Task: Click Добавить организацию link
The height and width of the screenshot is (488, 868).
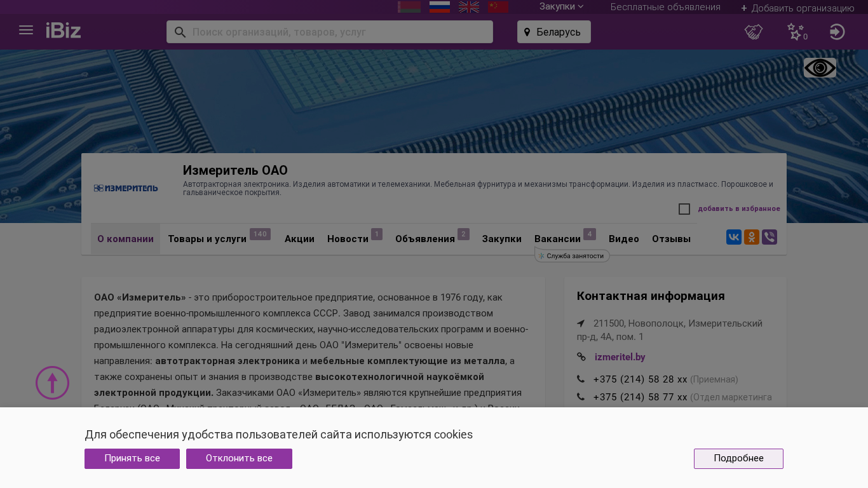Action: pyautogui.click(x=797, y=8)
